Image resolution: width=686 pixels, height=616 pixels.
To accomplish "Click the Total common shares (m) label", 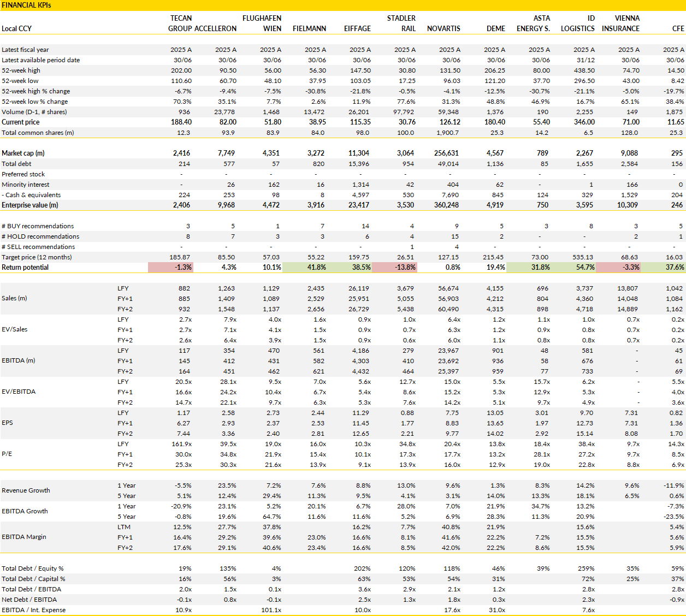I will point(38,133).
